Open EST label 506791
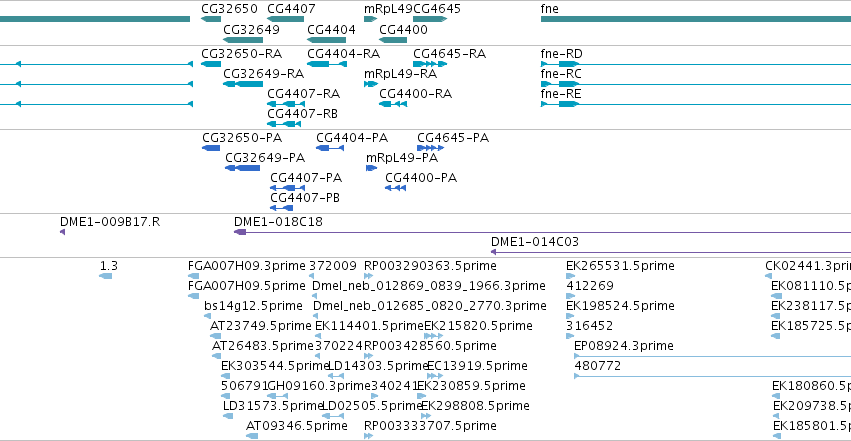This screenshot has height=441, width=851. click(x=244, y=386)
